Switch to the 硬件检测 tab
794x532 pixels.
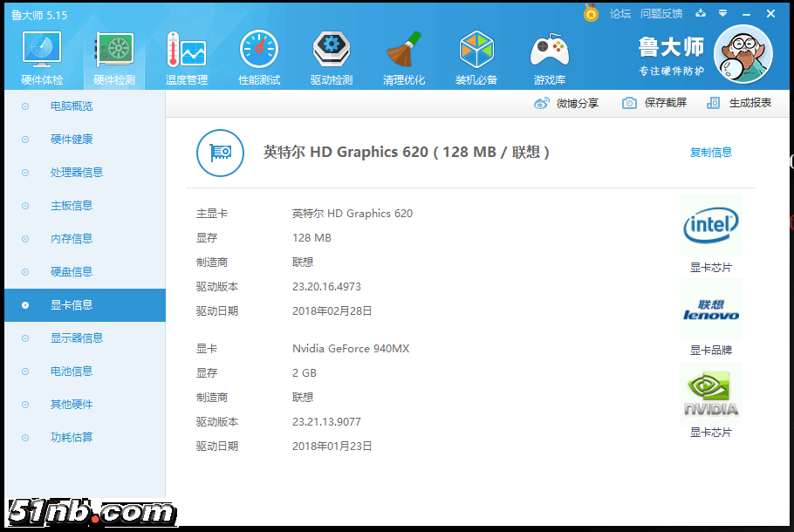113,55
